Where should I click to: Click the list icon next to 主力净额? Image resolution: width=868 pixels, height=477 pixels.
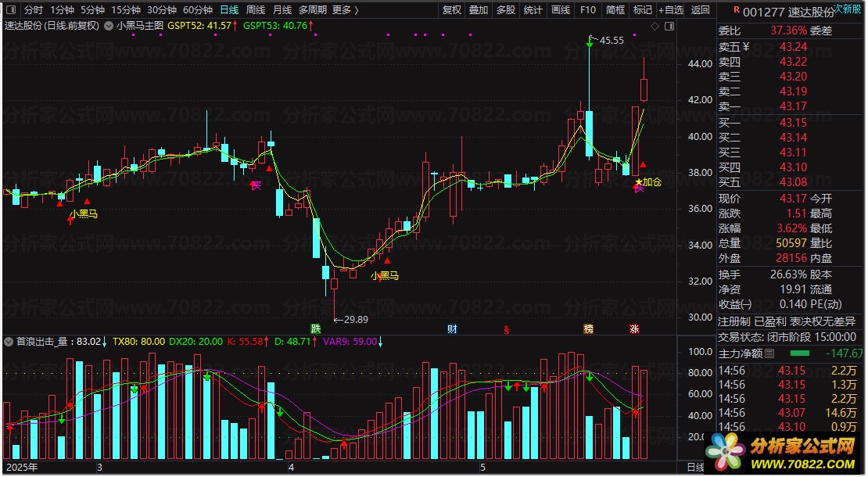coord(769,353)
